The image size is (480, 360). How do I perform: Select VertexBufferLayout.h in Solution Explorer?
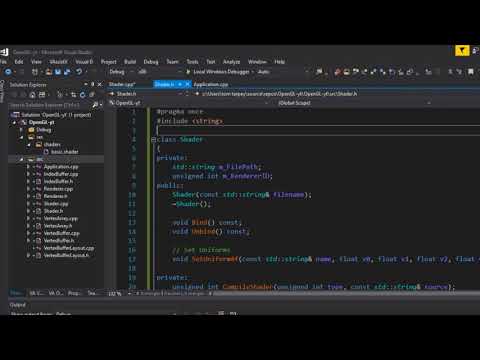coord(66,255)
